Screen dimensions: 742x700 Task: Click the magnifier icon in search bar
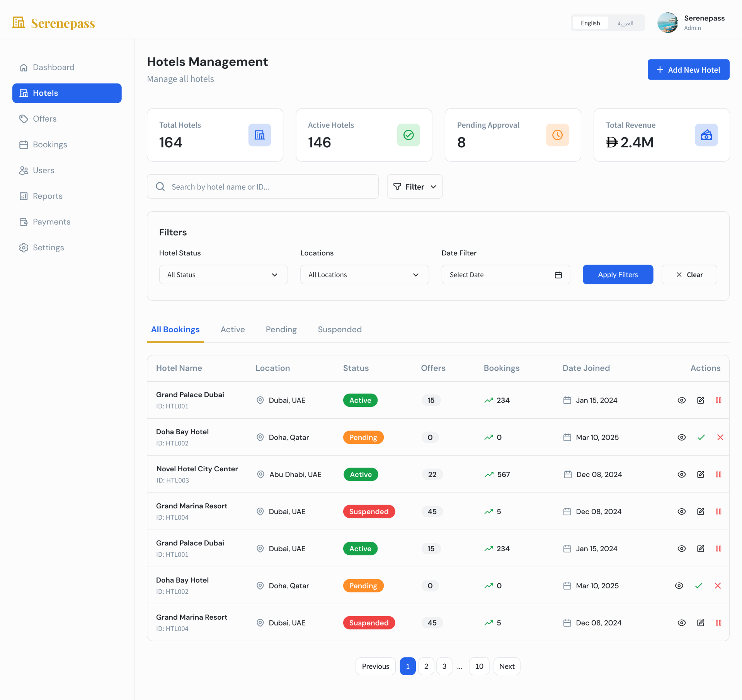tap(160, 187)
